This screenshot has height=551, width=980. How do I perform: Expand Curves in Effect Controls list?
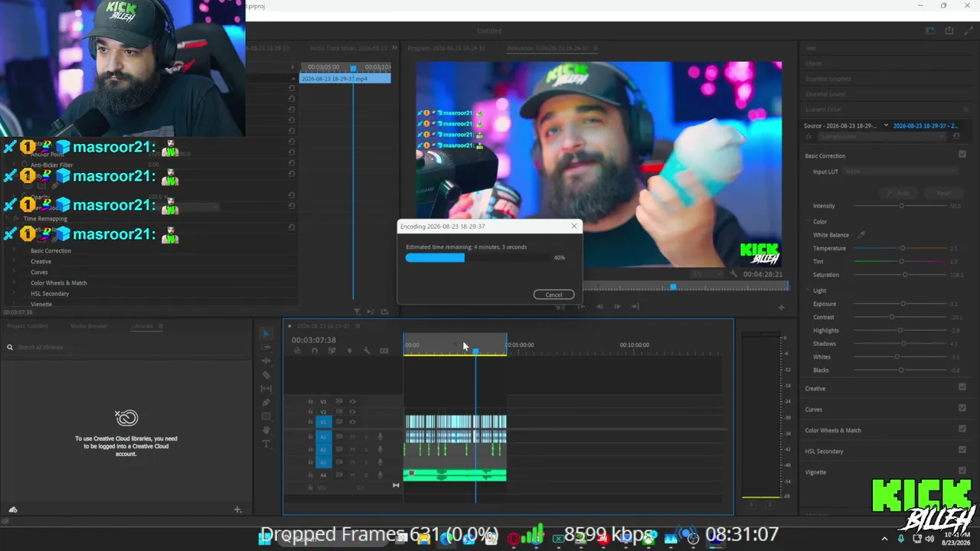coord(14,272)
